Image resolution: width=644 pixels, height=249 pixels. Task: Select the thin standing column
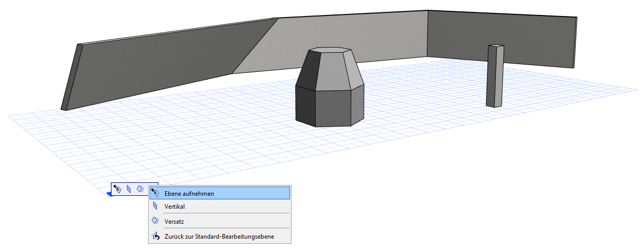tap(495, 76)
